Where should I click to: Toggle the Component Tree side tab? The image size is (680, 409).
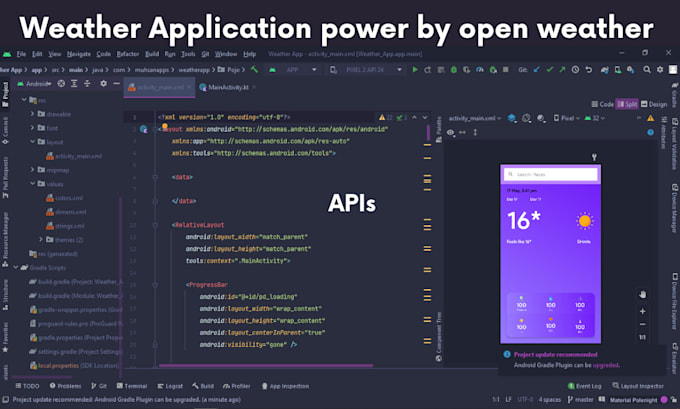click(438, 337)
